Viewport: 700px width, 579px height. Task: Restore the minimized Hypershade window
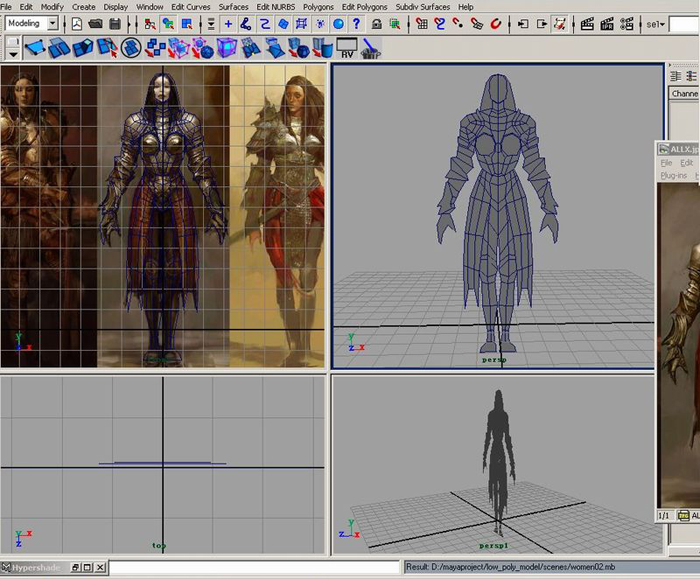click(75, 568)
